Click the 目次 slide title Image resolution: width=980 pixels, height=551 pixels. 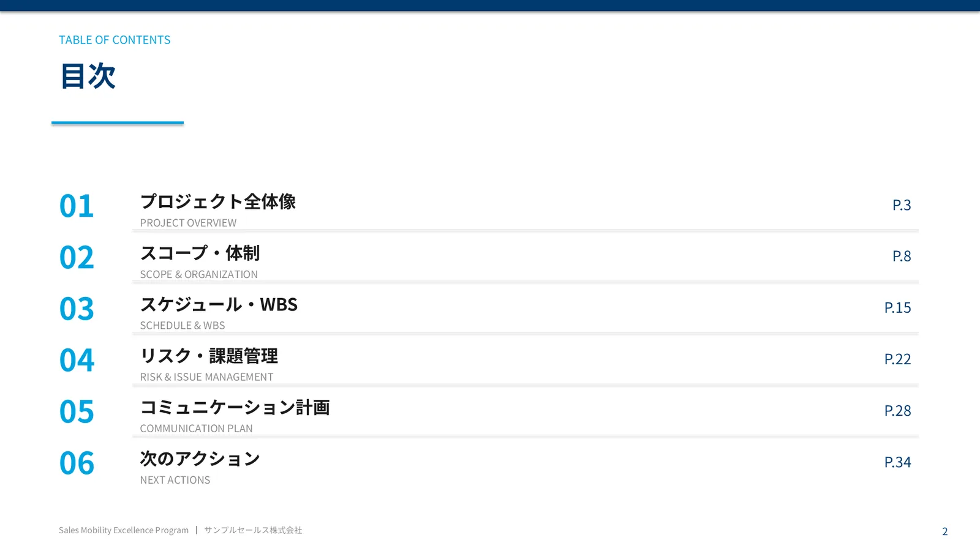[88, 77]
